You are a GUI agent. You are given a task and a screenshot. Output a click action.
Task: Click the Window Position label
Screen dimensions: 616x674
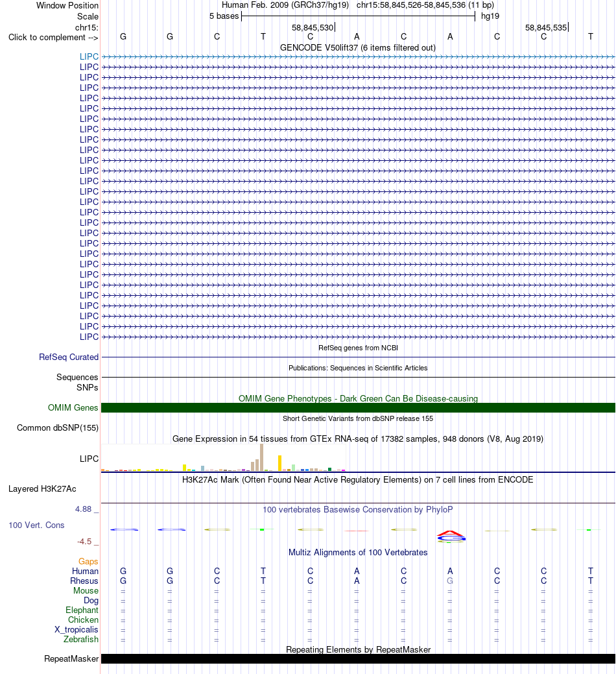[67, 6]
